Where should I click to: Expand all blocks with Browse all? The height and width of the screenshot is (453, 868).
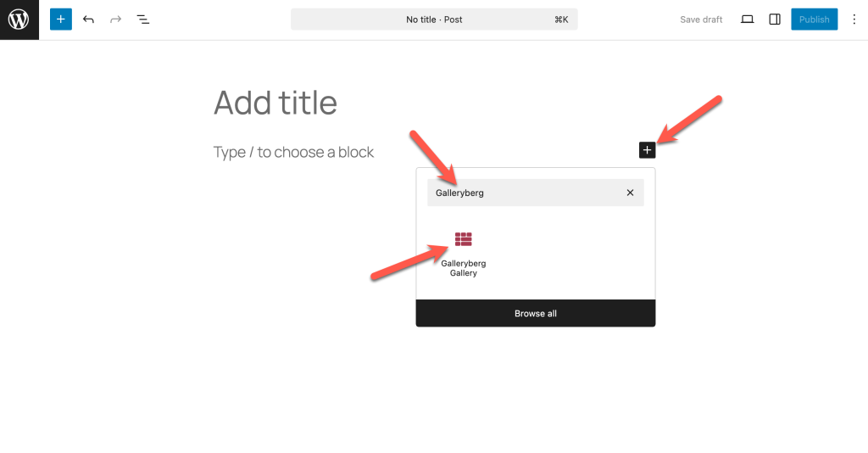536,314
